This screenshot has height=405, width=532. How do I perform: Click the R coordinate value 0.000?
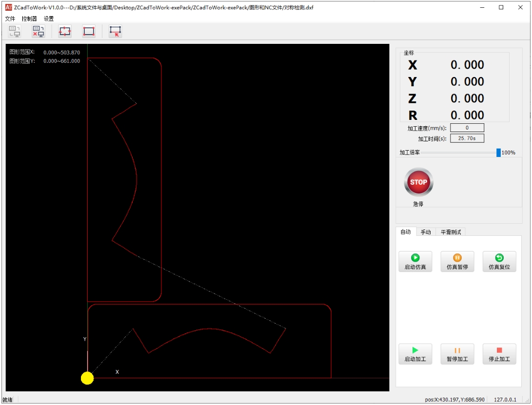(x=467, y=116)
